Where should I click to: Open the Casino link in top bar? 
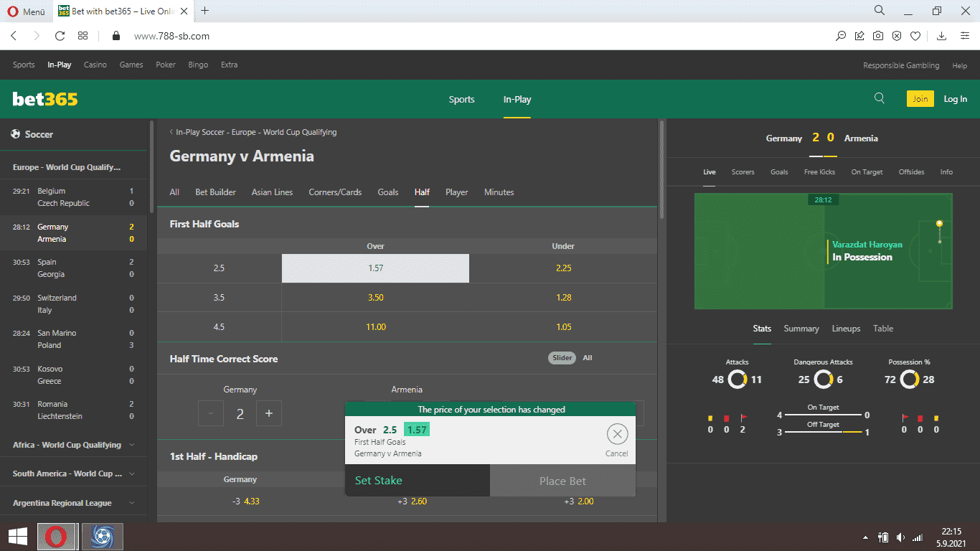click(x=95, y=65)
